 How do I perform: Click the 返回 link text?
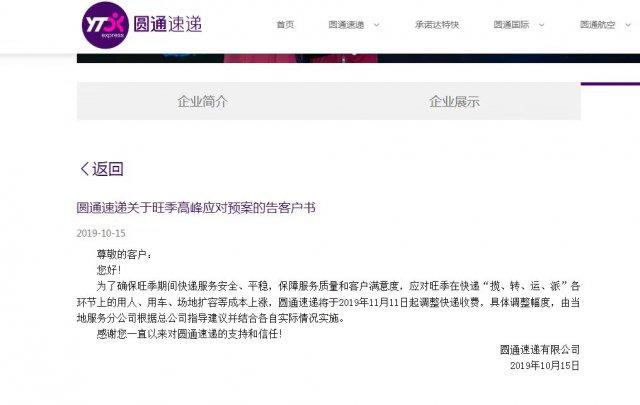[108, 169]
